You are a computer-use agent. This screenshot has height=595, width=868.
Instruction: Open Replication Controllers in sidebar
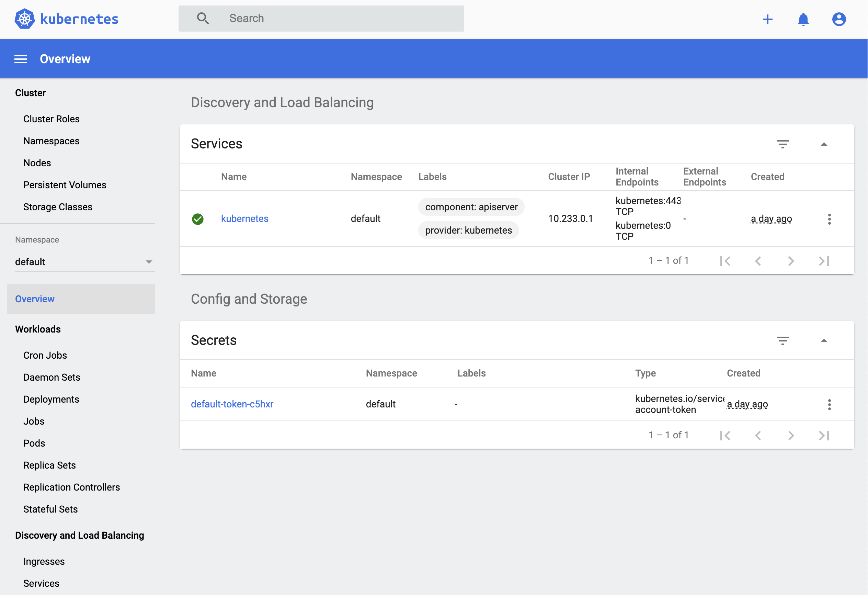[72, 487]
